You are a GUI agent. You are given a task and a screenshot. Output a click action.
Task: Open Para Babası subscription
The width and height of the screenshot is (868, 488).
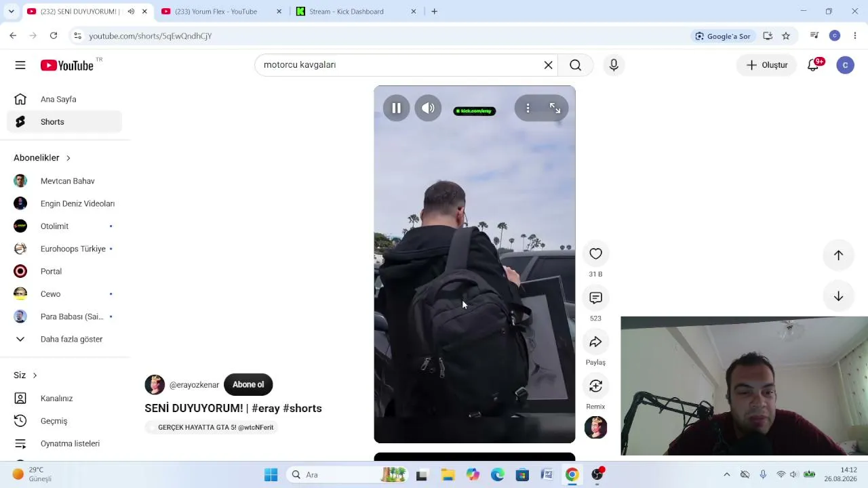point(64,317)
